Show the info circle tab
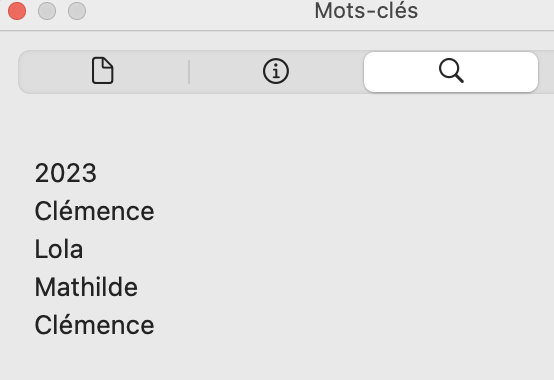Screen dimensions: 554x380 pyautogui.click(x=276, y=71)
